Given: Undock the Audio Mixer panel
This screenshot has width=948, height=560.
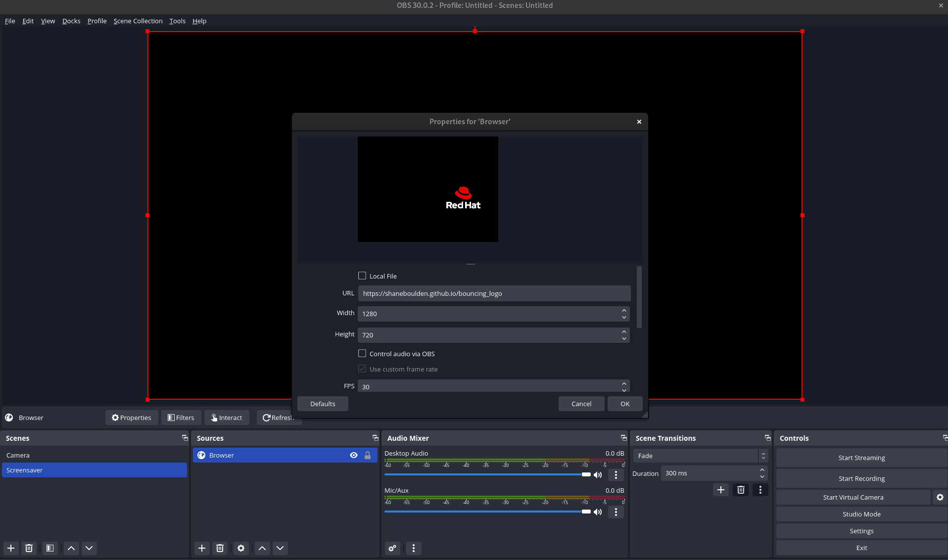Looking at the screenshot, I should 624,438.
